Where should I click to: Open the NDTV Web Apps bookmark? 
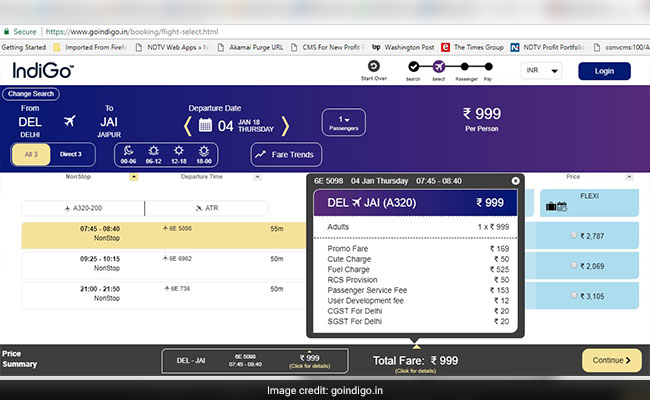click(x=172, y=47)
